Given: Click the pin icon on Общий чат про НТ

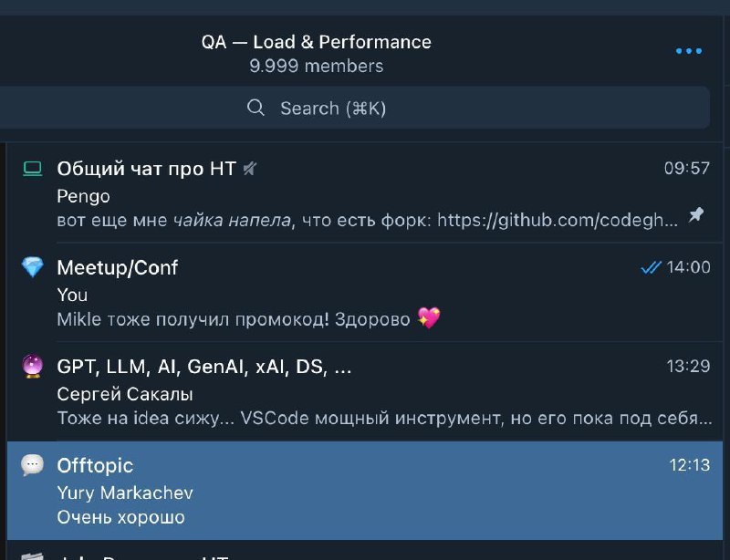Looking at the screenshot, I should click(x=696, y=214).
